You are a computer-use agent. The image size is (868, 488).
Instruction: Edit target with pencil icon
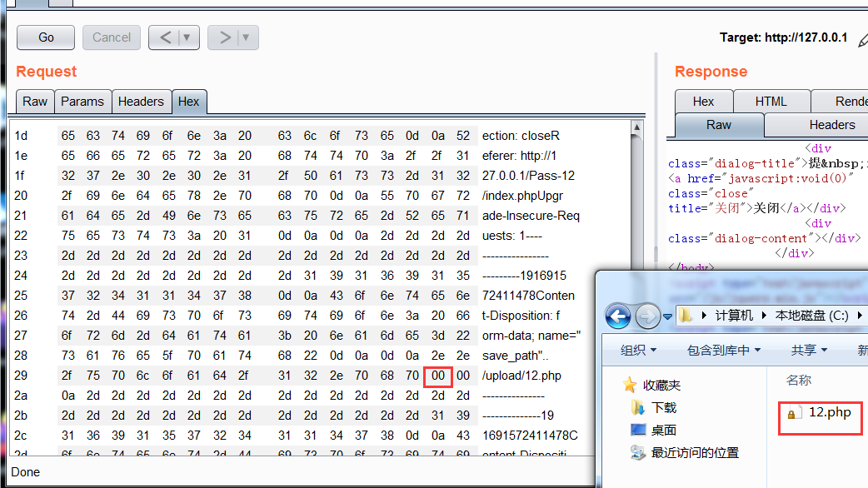pos(863,40)
